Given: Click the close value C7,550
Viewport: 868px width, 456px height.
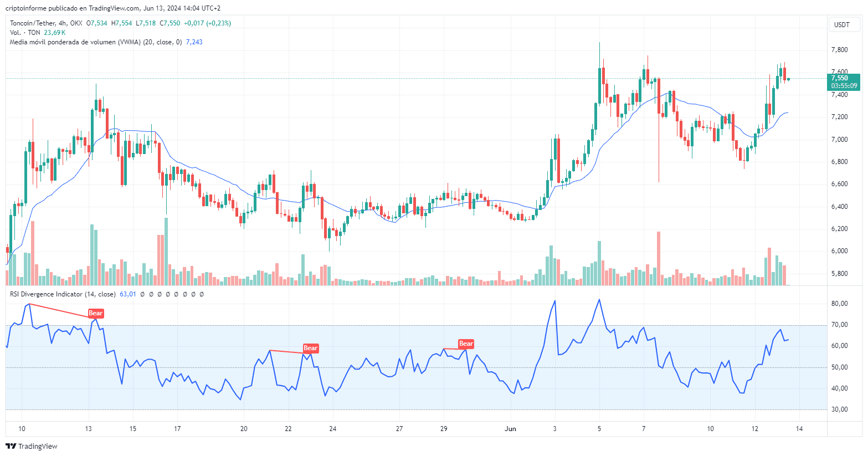Looking at the screenshot, I should coord(170,23).
